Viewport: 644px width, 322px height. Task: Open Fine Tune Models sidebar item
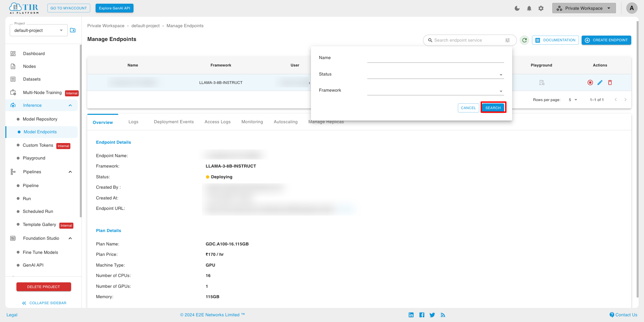point(40,252)
